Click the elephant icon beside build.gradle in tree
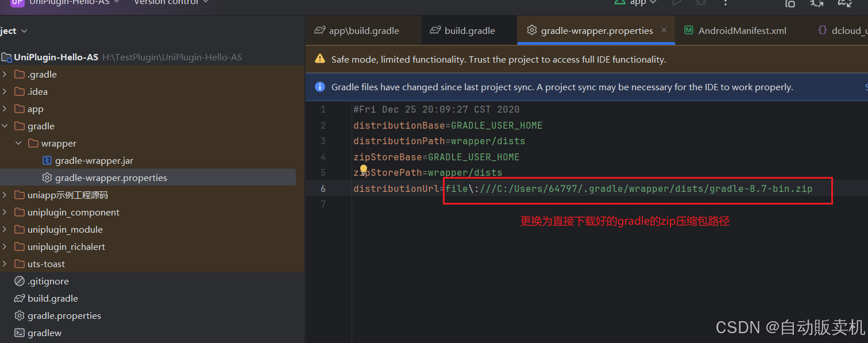 coord(20,298)
